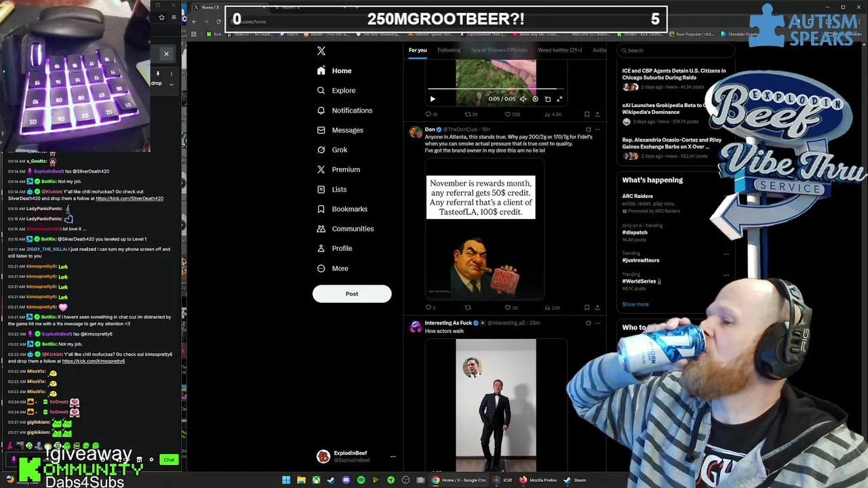Click the Post button
This screenshot has height=488, width=868.
352,293
